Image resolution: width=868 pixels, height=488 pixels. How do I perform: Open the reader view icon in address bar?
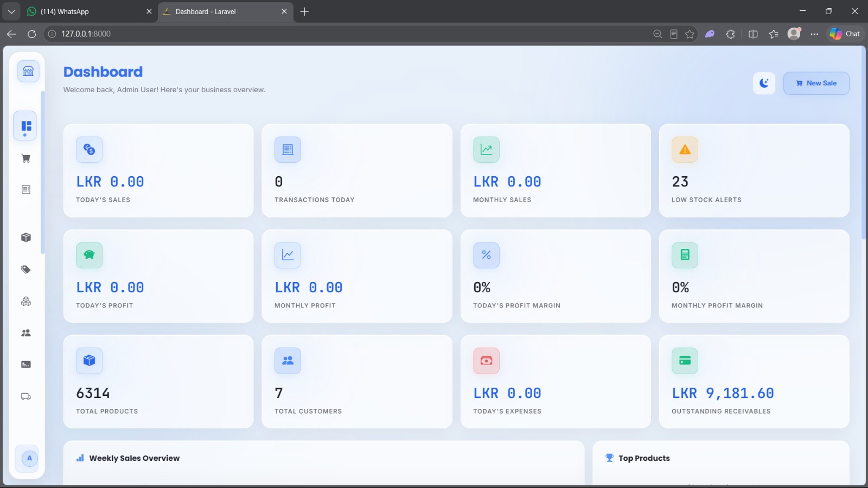(x=674, y=34)
